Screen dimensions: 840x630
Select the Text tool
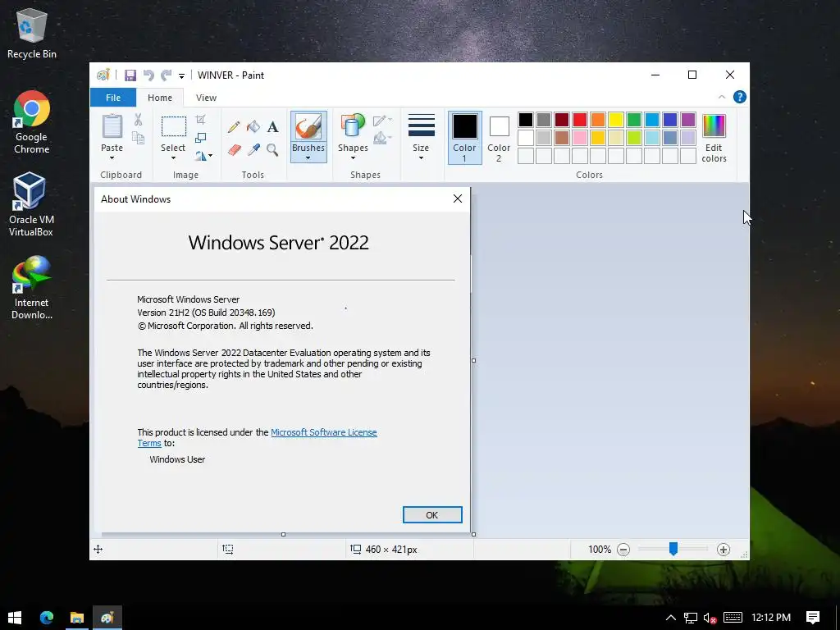(x=272, y=127)
